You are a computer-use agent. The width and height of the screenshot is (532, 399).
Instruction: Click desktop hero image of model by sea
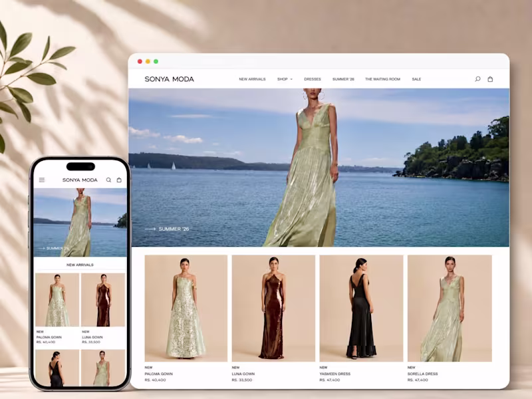click(319, 168)
